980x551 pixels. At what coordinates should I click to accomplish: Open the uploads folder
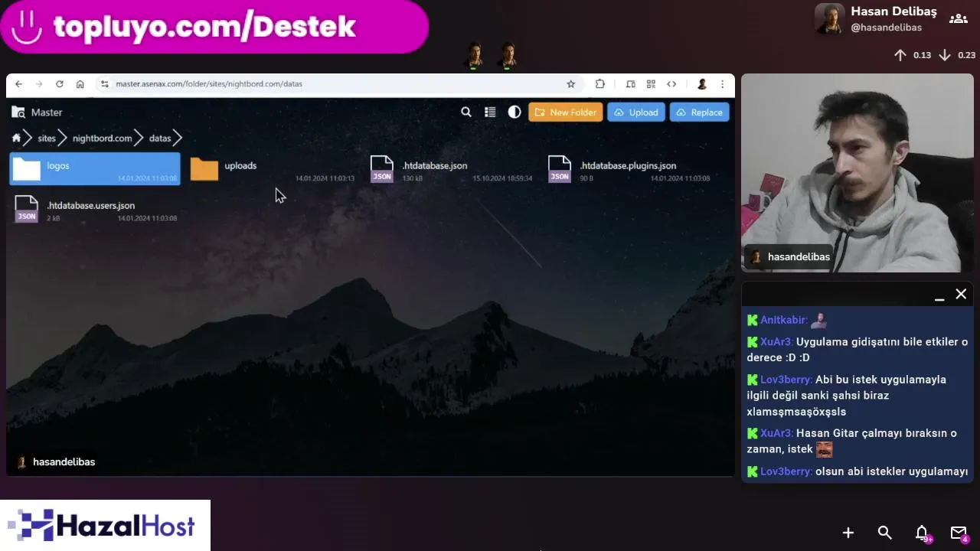(273, 169)
